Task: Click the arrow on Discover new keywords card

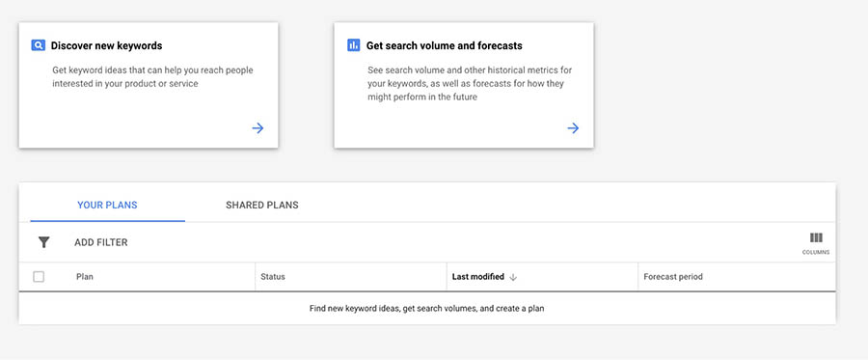Action: coord(258,128)
